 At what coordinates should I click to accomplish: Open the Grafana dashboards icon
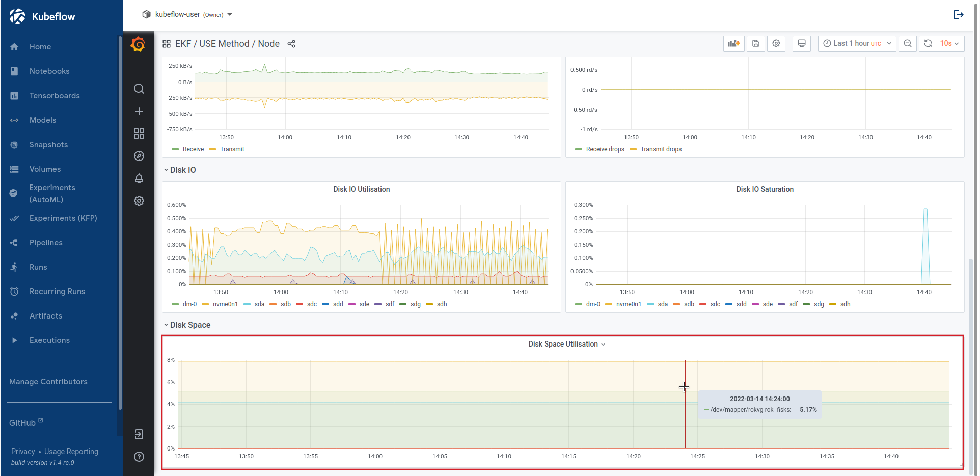(139, 134)
